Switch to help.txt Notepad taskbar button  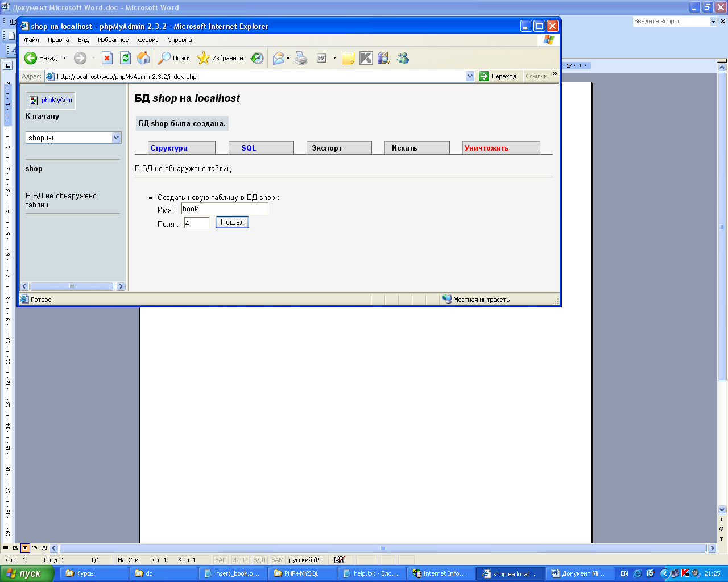372,573
